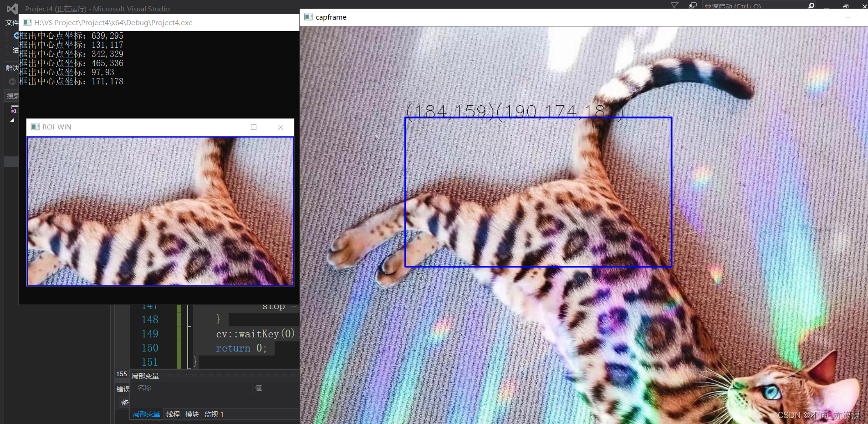Viewport: 868px width, 424px height.
Task: Click console line reading 639, 295
Action: click(71, 36)
